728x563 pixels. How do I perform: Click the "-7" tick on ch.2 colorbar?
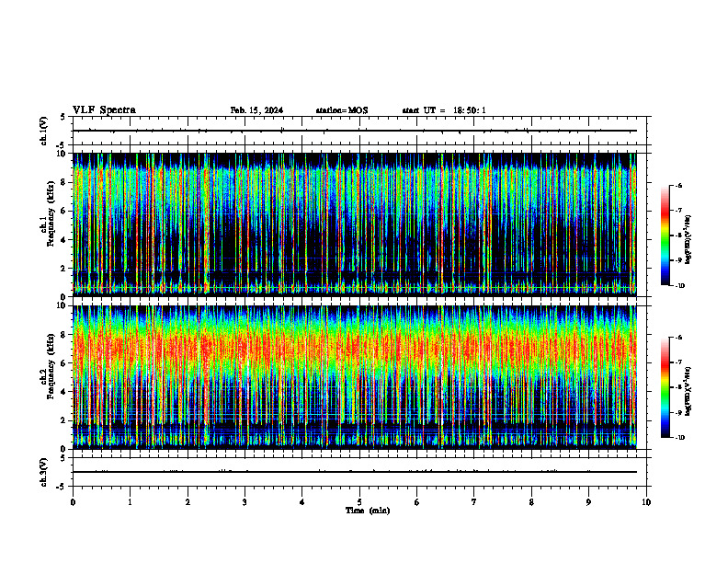coord(678,362)
